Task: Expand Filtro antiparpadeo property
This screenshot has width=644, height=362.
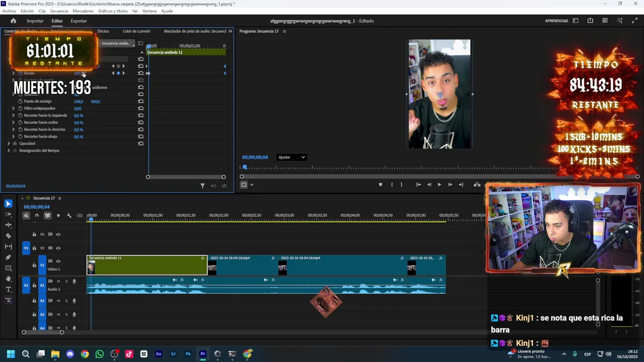Action: (x=14, y=108)
